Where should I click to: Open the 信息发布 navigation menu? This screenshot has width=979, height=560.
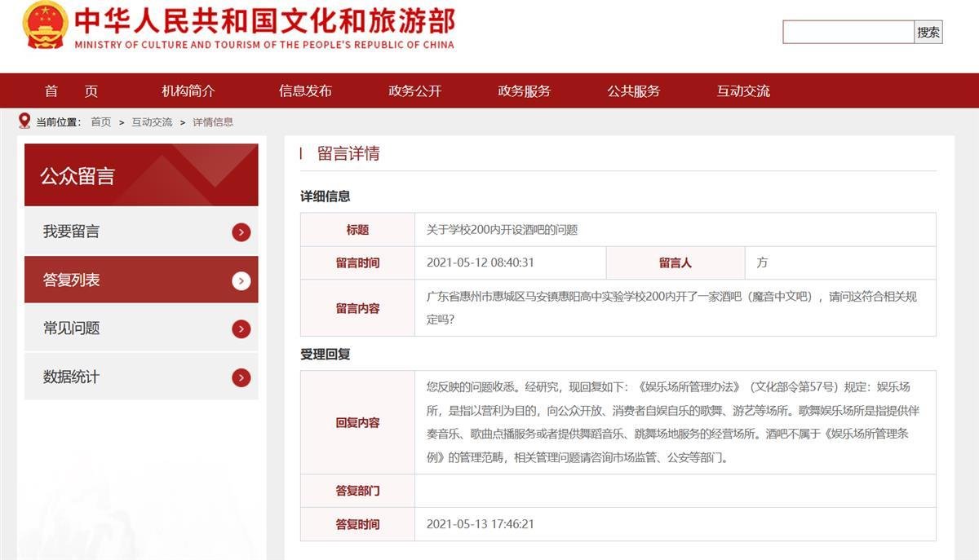(303, 91)
